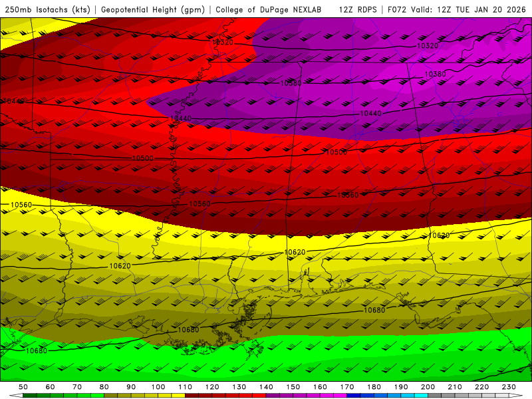Click the 60 value on the color scale
The width and height of the screenshot is (532, 399).
pyautogui.click(x=51, y=387)
